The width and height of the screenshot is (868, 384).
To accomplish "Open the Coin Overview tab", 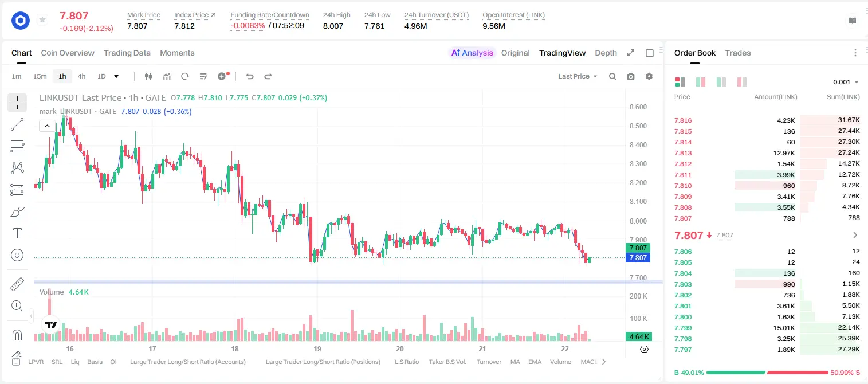I will (68, 53).
